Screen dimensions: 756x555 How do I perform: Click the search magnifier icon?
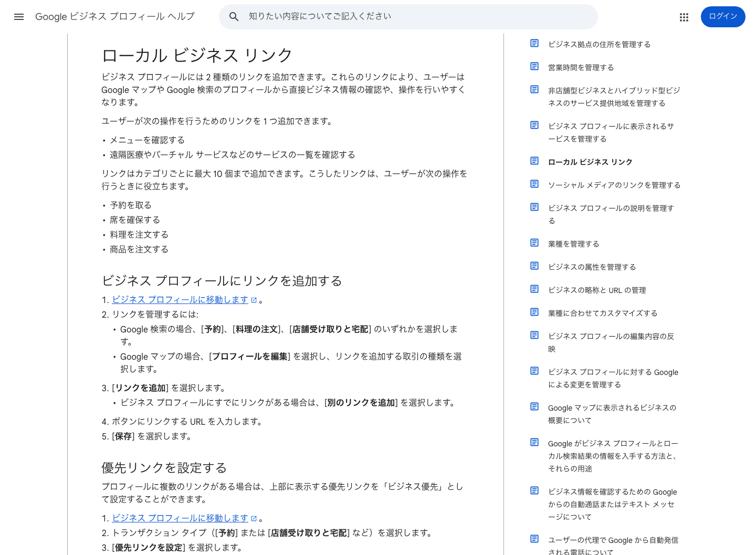[x=234, y=17]
